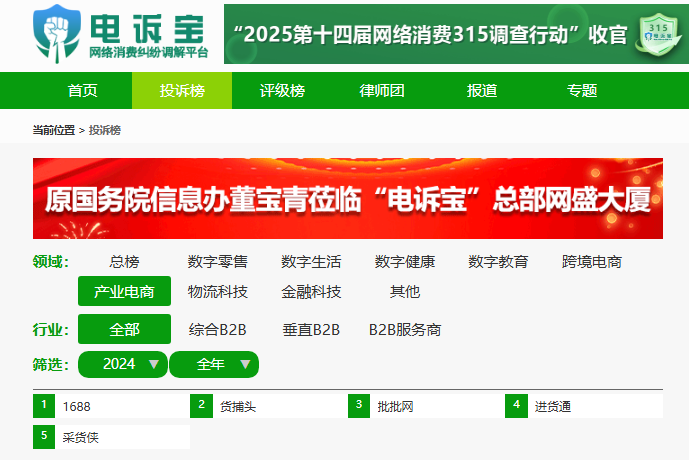Open rank 5 entry 采货侠
Screen dimensions: 689x460
click(x=111, y=437)
